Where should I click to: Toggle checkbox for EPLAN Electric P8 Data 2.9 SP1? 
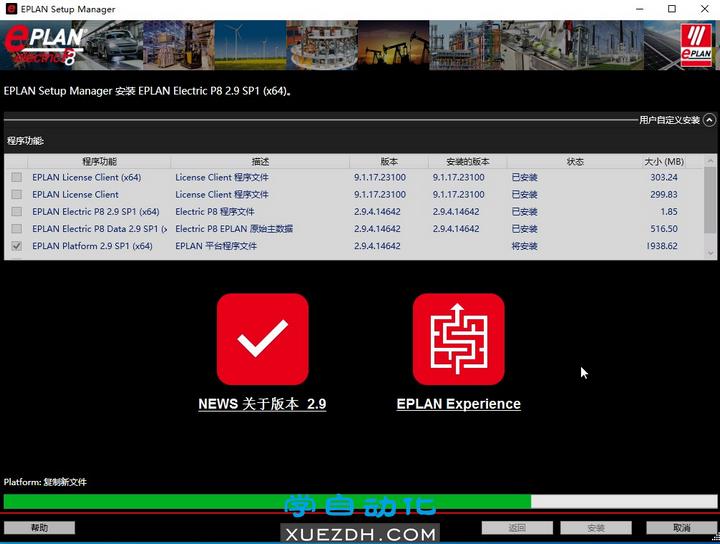17,229
